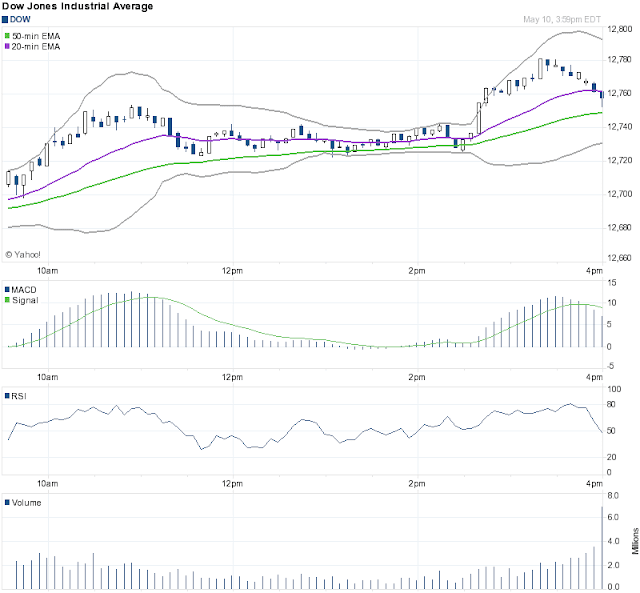Click the purple 20-min EMA legend swatch
Viewport: 640px width, 593px height.
[x=7, y=47]
